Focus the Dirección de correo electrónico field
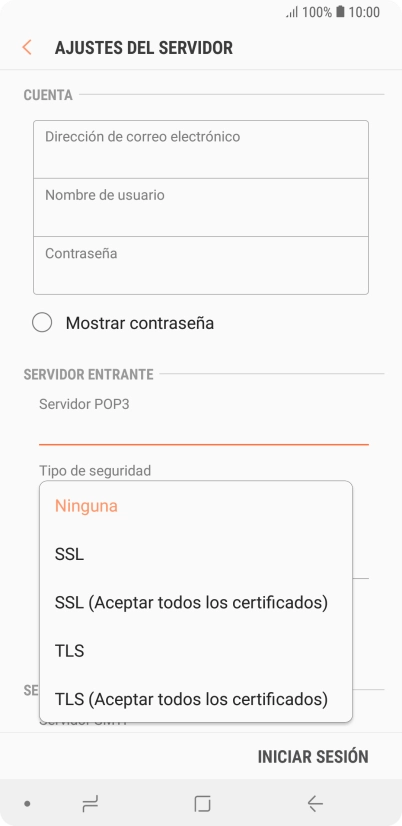402x826 pixels. 201,150
